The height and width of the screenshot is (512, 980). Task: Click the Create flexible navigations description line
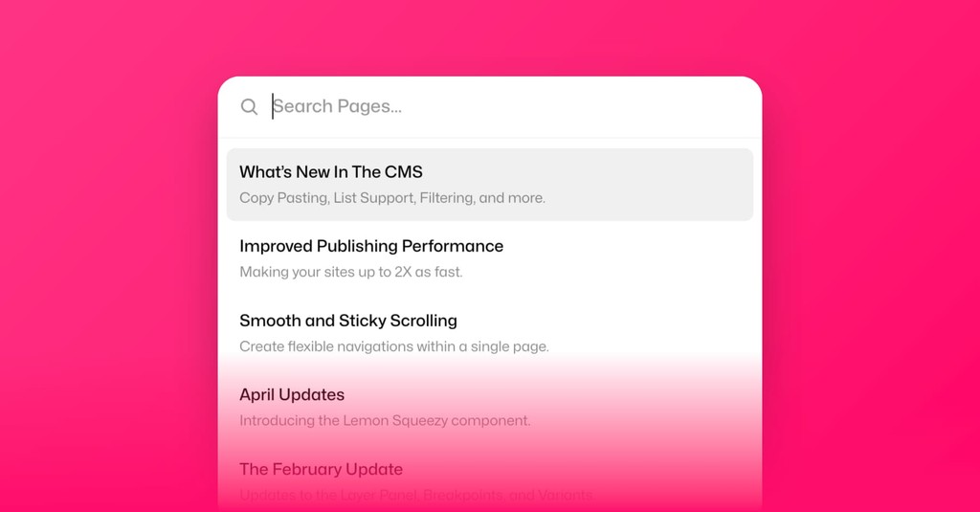(x=394, y=346)
